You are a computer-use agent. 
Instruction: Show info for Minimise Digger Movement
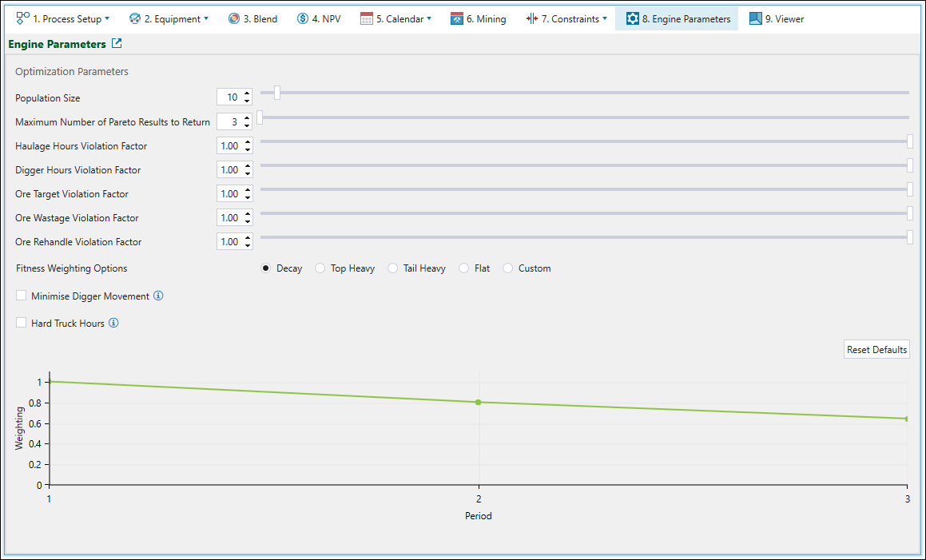click(x=158, y=296)
